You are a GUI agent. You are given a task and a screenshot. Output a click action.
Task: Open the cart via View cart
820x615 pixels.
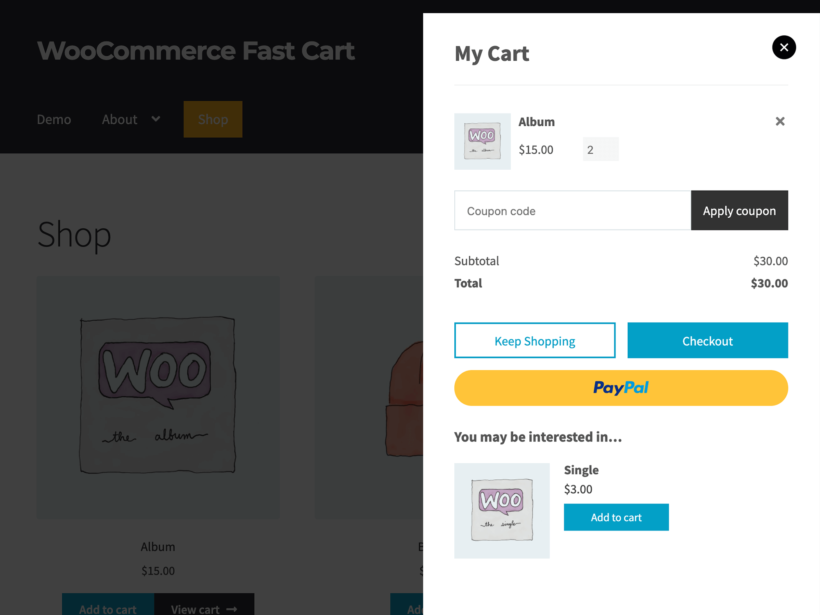204,606
